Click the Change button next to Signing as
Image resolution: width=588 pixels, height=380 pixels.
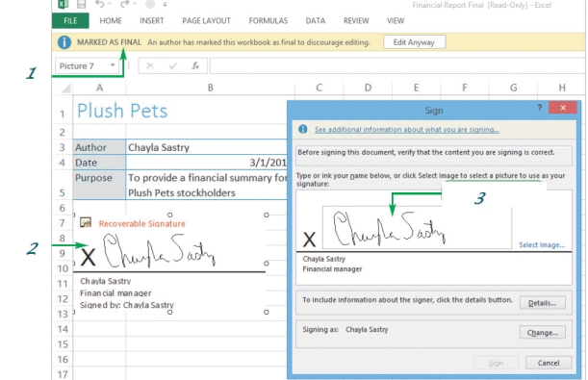coord(542,333)
